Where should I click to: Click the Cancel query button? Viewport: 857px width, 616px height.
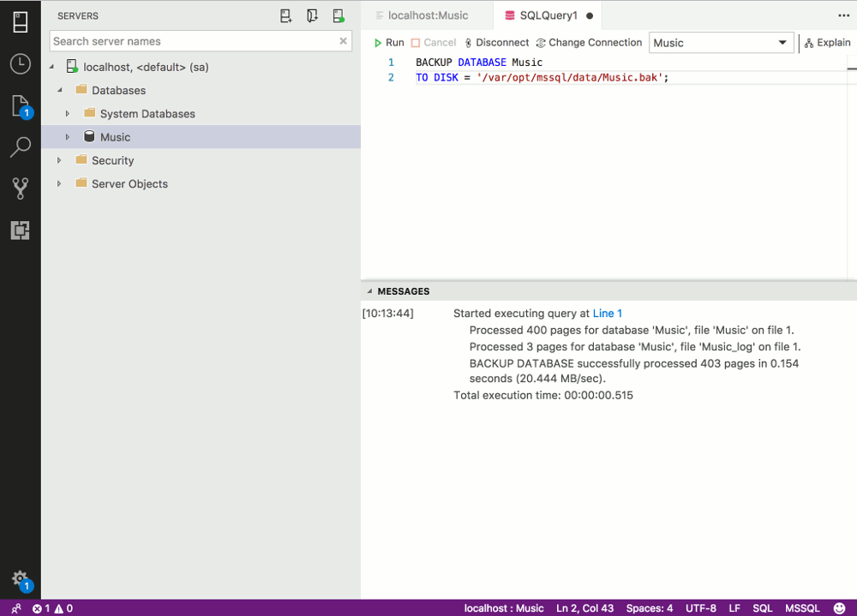pyautogui.click(x=434, y=43)
